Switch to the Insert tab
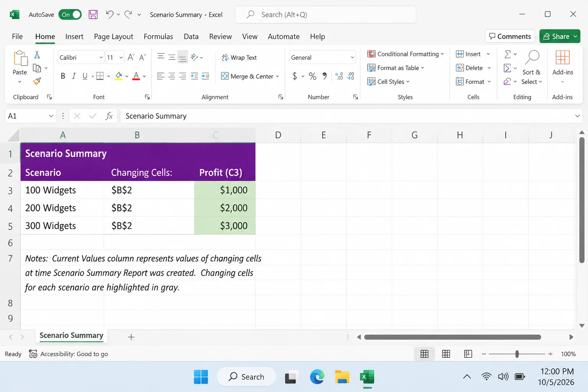 [74, 36]
